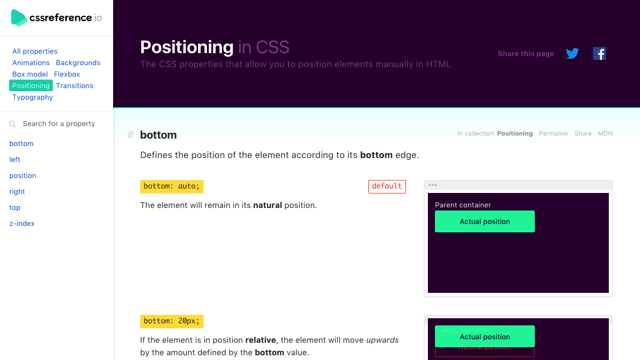This screenshot has width=640, height=360.
Task: Jump to the z-index property
Action: 22,223
